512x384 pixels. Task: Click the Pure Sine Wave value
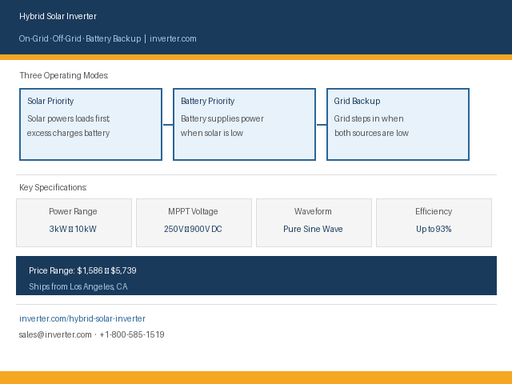point(313,229)
